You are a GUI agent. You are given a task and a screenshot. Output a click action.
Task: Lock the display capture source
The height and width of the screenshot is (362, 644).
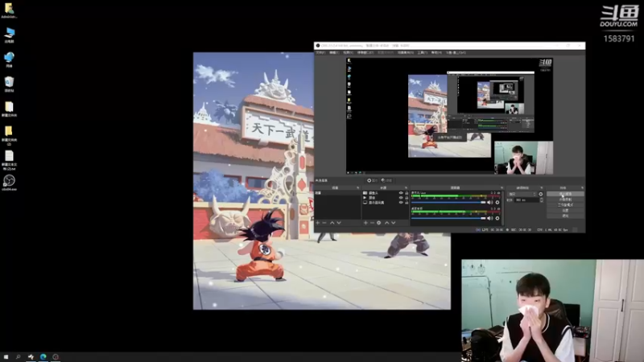407,203
